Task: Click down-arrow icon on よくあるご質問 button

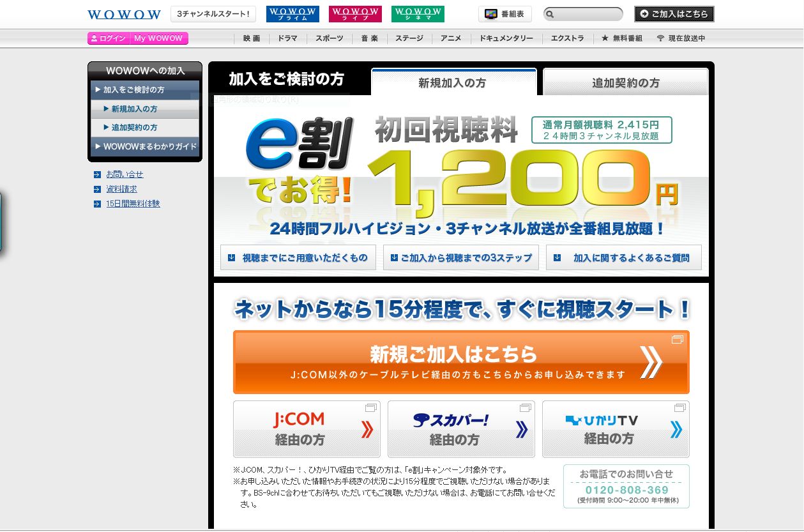Action: tap(557, 258)
